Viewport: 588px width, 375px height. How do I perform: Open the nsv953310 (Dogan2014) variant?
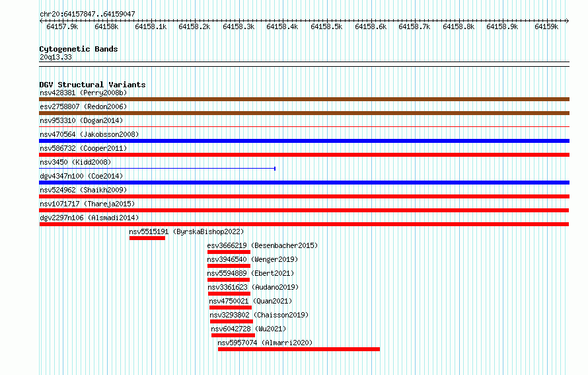click(x=81, y=120)
